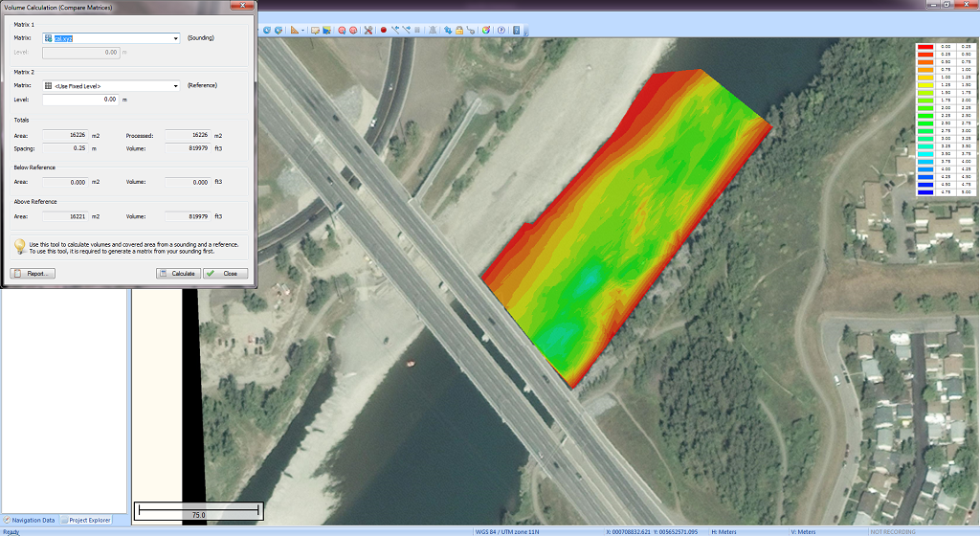Click the note comment toolbar icon
The image size is (980, 536).
(x=315, y=30)
